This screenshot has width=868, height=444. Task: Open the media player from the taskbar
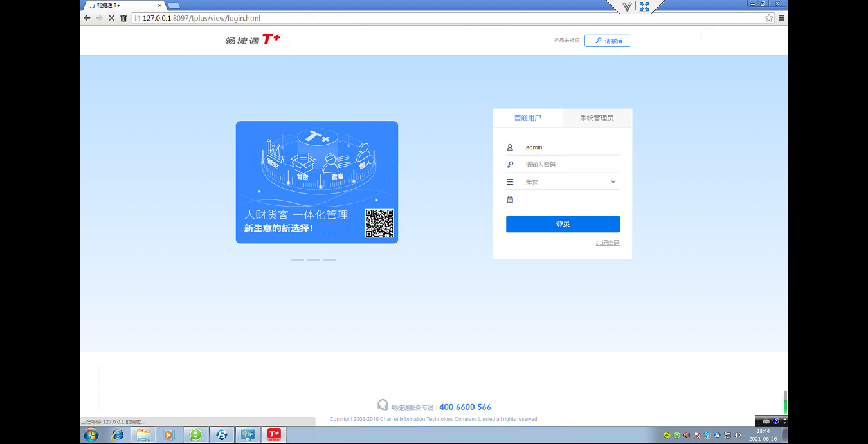169,435
